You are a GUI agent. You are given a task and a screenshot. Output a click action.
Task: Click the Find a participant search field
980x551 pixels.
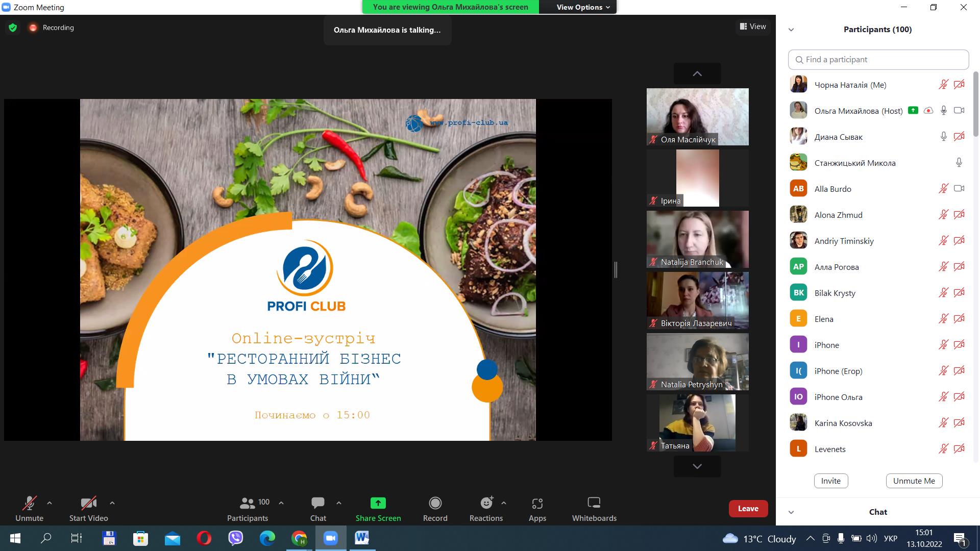[878, 60]
